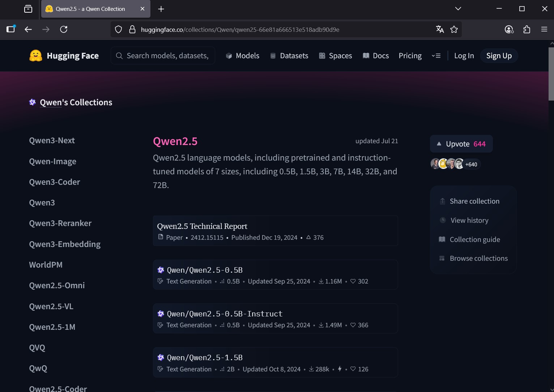Open the Datasets page
The width and height of the screenshot is (554, 392).
[289, 56]
